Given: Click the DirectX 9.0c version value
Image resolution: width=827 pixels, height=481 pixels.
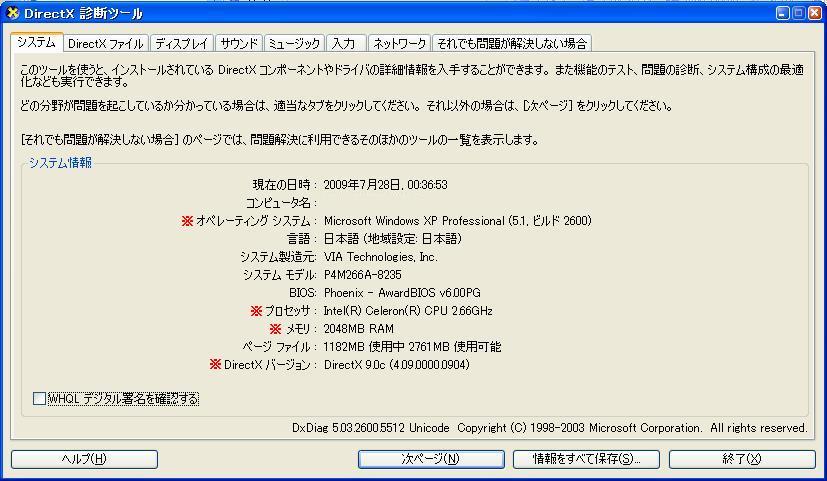Looking at the screenshot, I should click(x=397, y=364).
